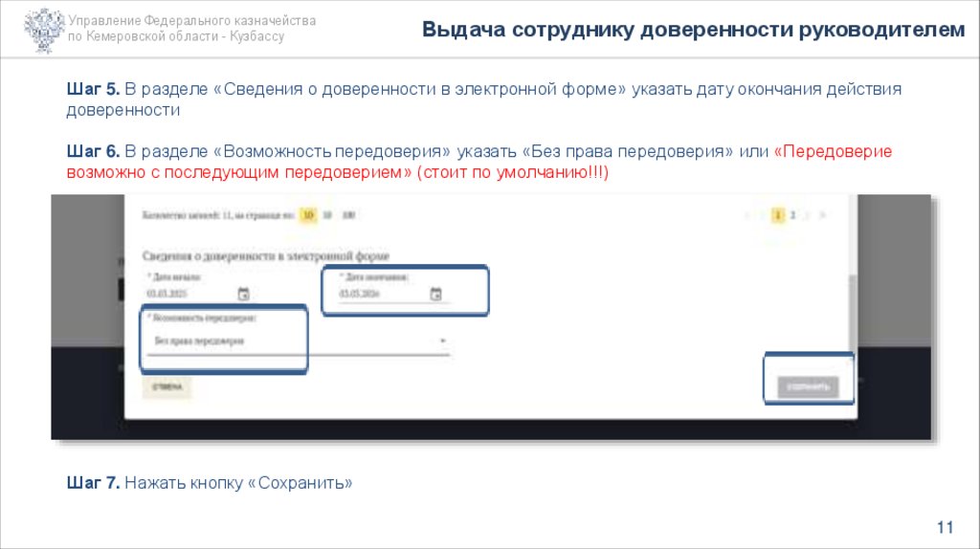Click the «Шаг 6.» step label

93,152
